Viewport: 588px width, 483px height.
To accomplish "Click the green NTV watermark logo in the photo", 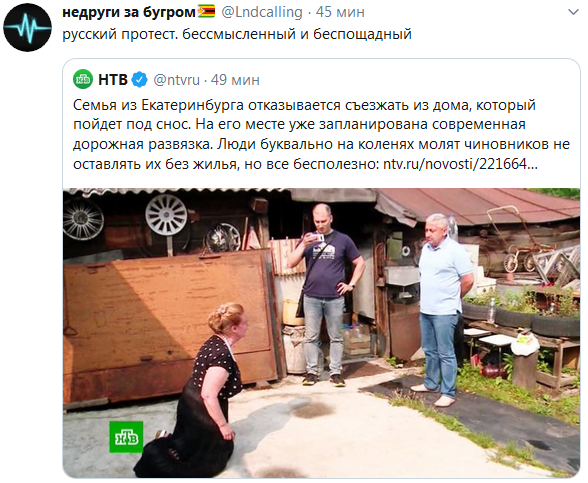I will tap(126, 437).
